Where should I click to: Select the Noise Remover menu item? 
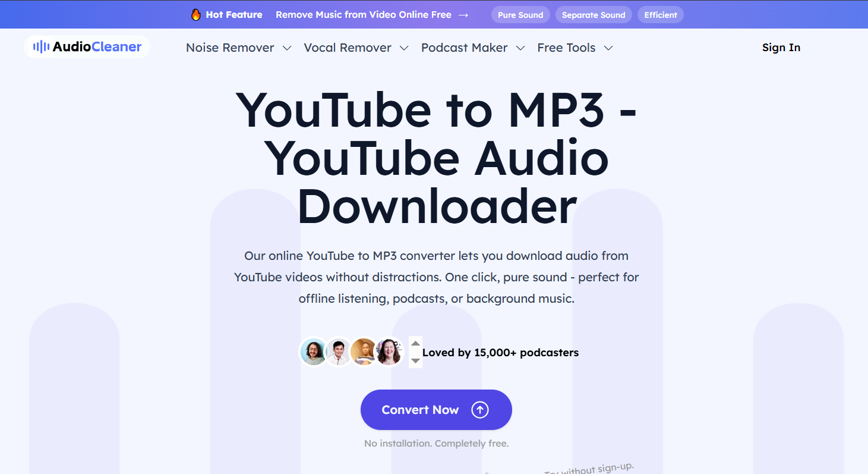pos(231,48)
